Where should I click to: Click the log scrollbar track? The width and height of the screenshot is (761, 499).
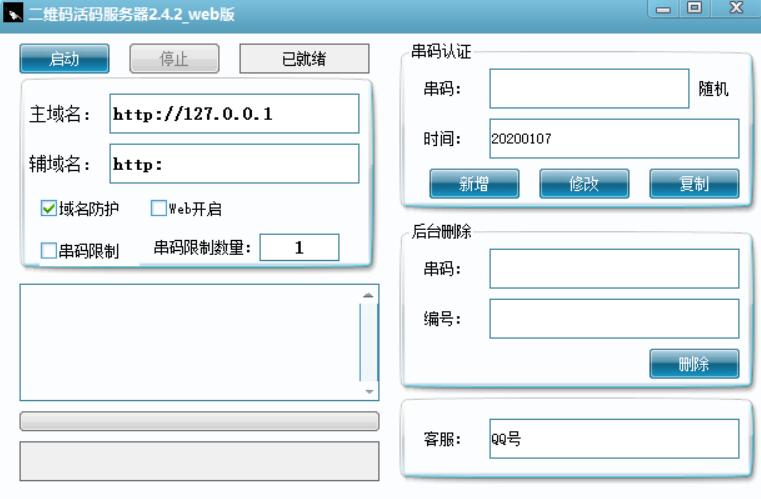pos(369,343)
